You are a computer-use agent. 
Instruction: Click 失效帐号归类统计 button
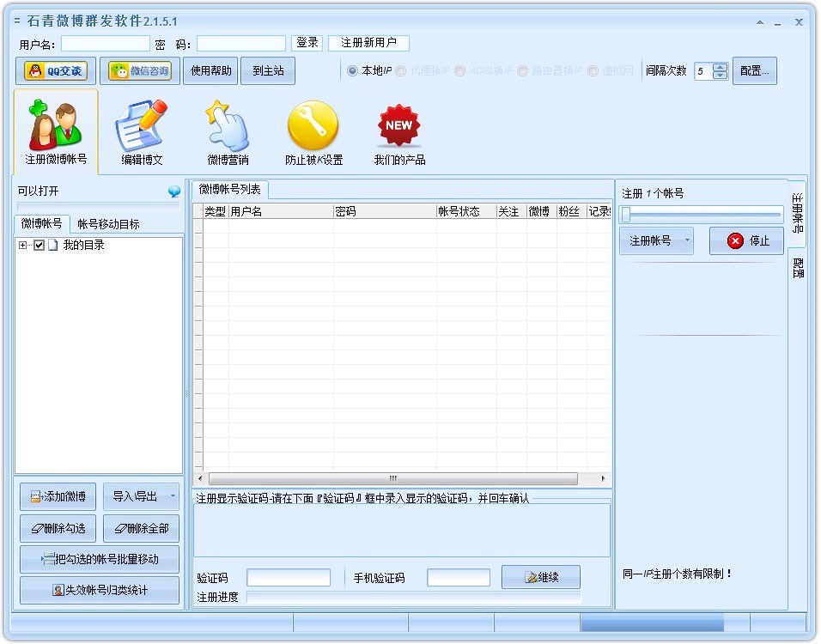click(100, 590)
